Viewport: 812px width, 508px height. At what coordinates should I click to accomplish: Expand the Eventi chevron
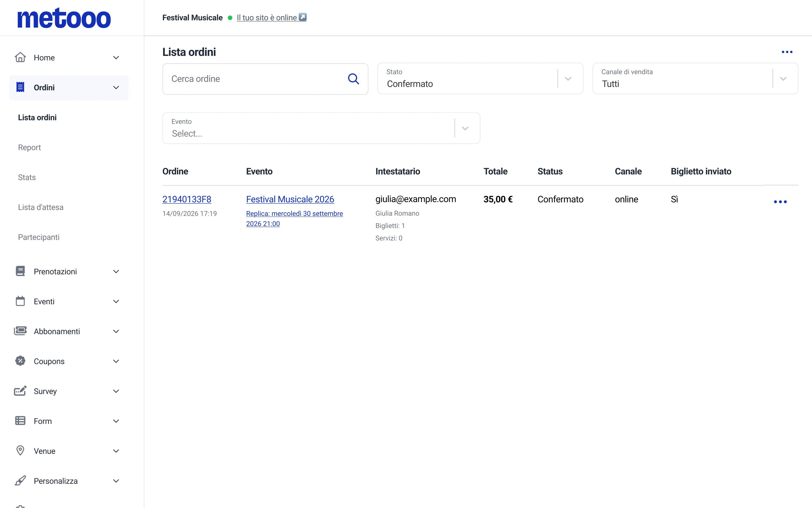click(116, 301)
